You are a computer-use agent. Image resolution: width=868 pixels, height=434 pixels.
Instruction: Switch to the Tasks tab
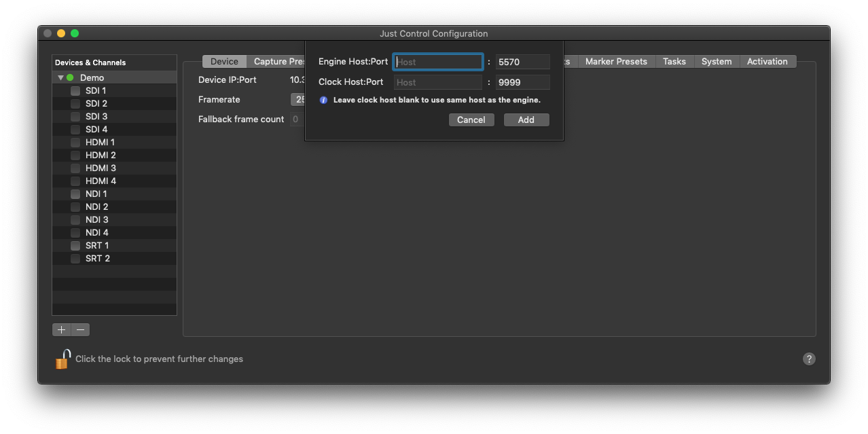tap(674, 61)
